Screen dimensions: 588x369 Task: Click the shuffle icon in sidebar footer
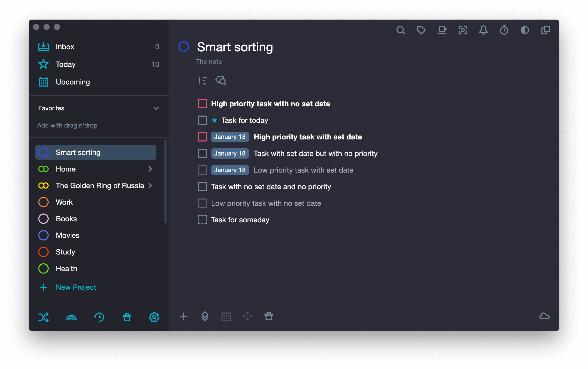tap(43, 317)
